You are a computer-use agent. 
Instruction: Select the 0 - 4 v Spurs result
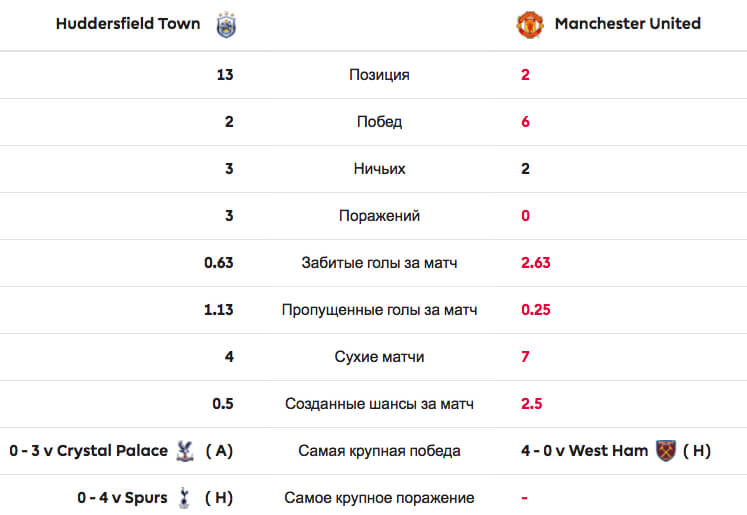point(122,498)
